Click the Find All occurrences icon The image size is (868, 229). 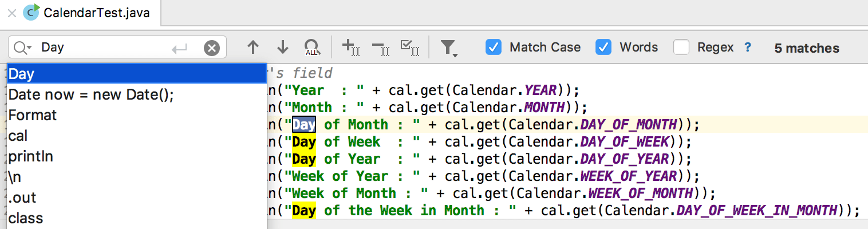(x=311, y=48)
